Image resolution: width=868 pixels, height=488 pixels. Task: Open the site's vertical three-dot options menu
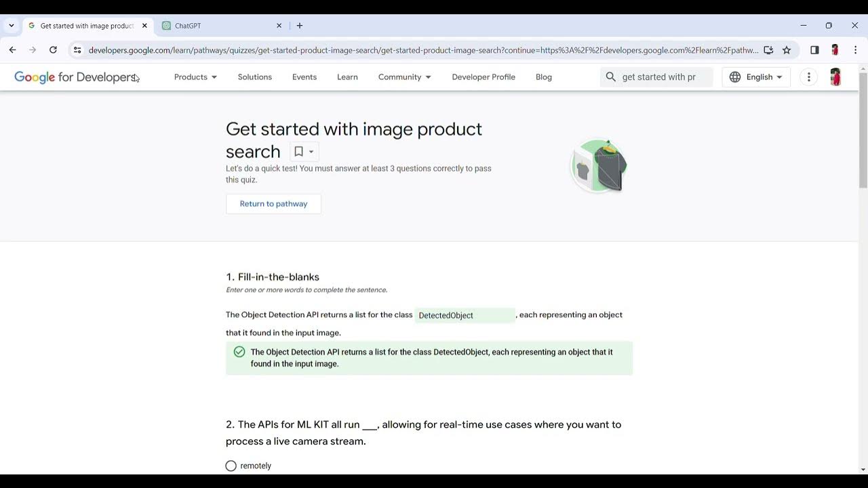[x=808, y=77]
